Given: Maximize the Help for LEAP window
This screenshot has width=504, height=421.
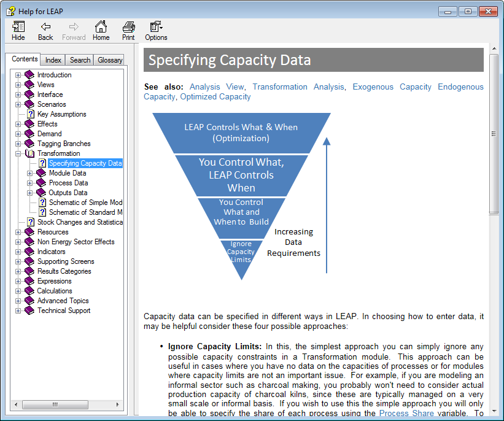Looking at the screenshot, I should point(468,12).
